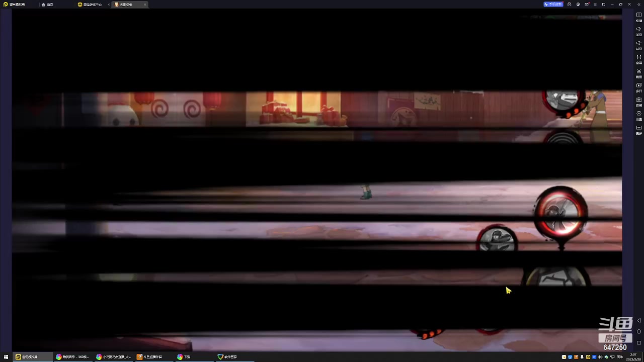This screenshot has width=644, height=362.
Task: Click the 安装 install APK sidebar icon
Action: pos(639,101)
